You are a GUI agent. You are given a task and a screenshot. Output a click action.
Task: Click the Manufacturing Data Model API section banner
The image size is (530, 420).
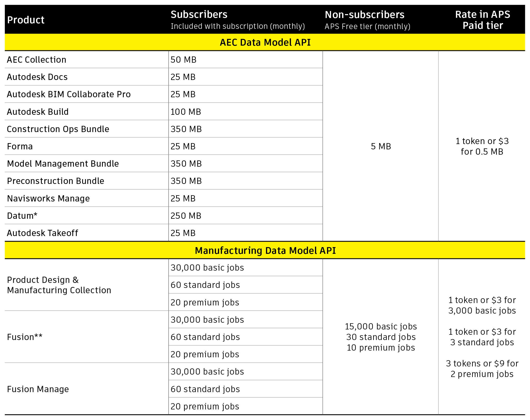click(x=265, y=251)
